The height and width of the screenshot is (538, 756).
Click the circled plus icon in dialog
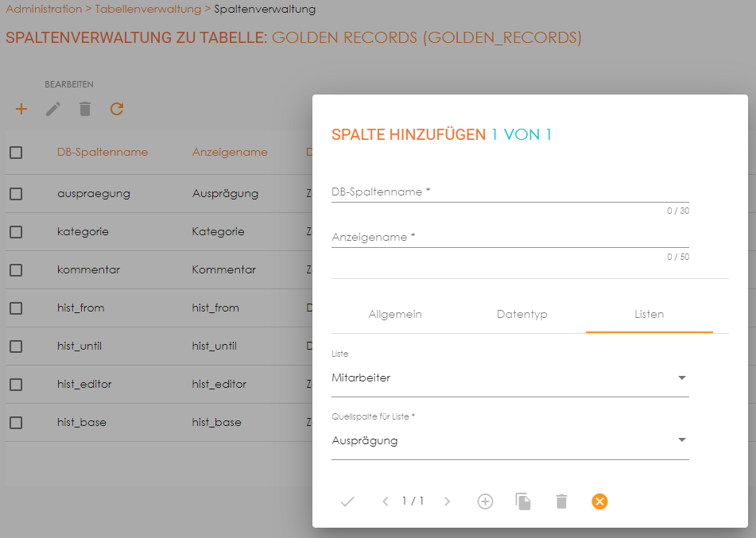(x=485, y=501)
